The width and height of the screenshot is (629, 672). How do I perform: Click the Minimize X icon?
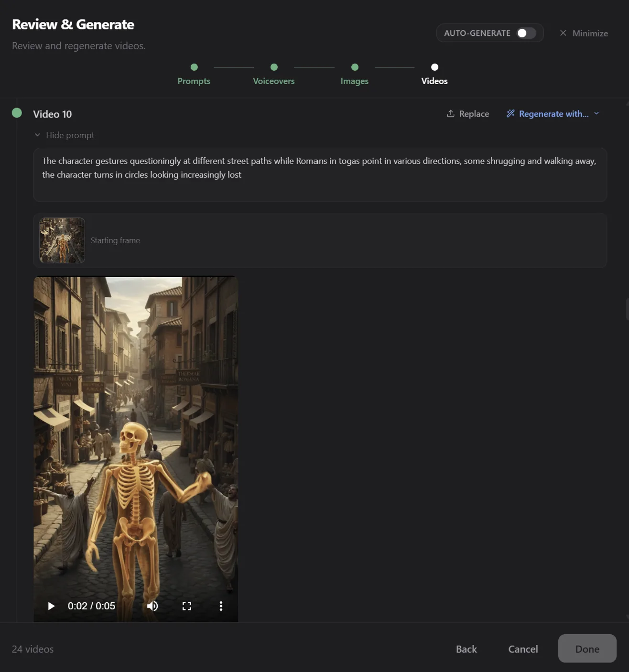pos(563,33)
